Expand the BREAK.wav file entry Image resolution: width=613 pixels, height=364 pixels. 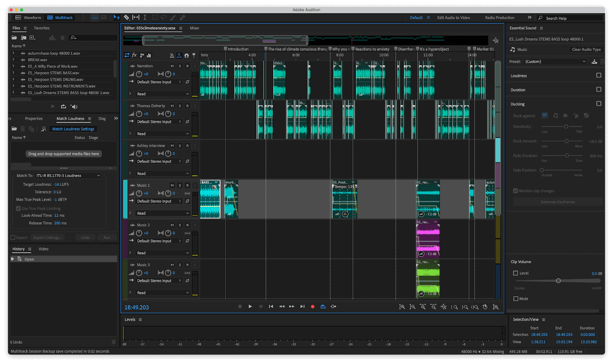point(13,60)
